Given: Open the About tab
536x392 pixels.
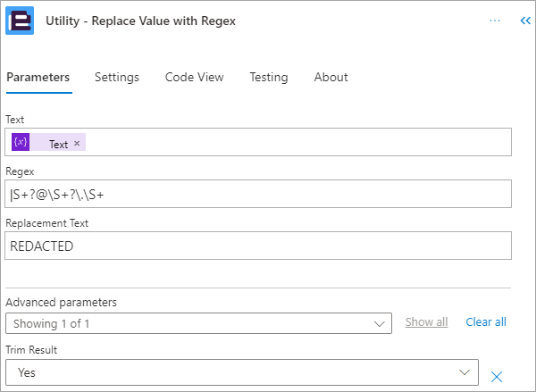Looking at the screenshot, I should tap(331, 77).
